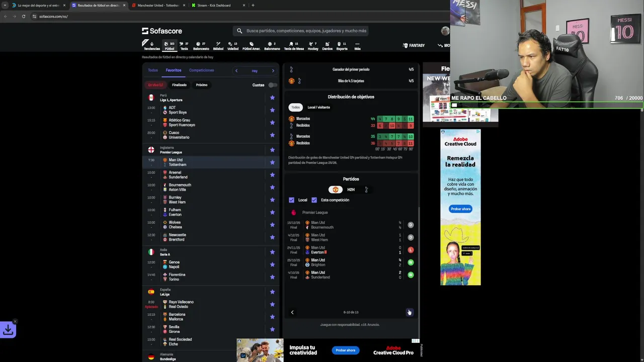This screenshot has height=362, width=644.
Task: Filter matches by Próximo
Action: coord(202,85)
